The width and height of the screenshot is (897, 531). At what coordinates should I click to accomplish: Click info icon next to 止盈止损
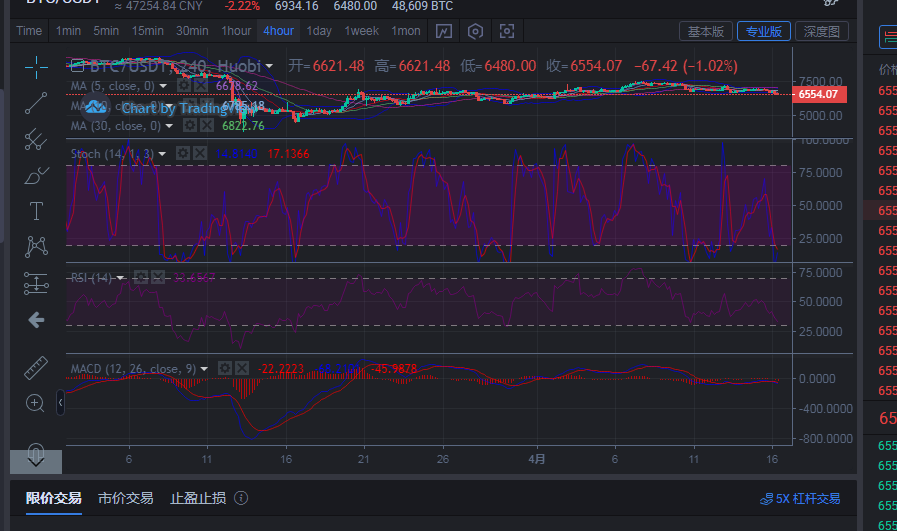click(x=241, y=498)
